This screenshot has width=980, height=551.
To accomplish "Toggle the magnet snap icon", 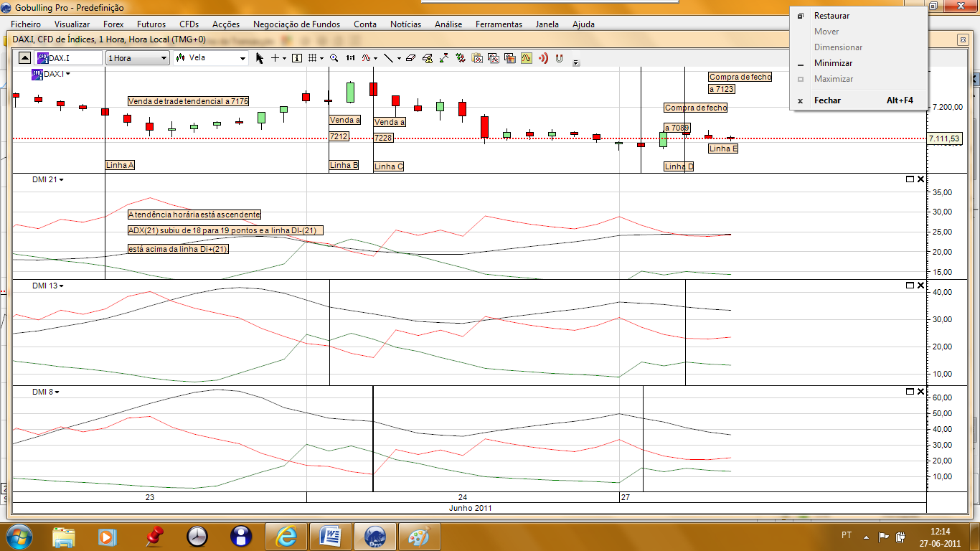I will click(x=560, y=58).
